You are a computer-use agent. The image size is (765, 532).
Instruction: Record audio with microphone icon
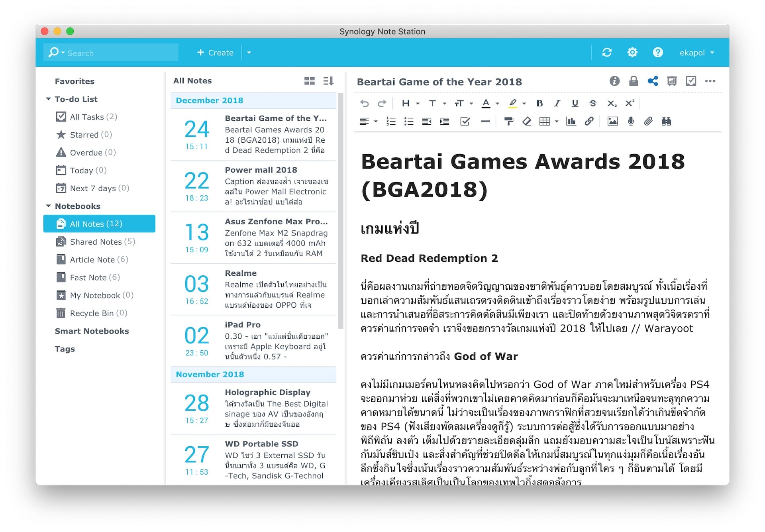[631, 121]
